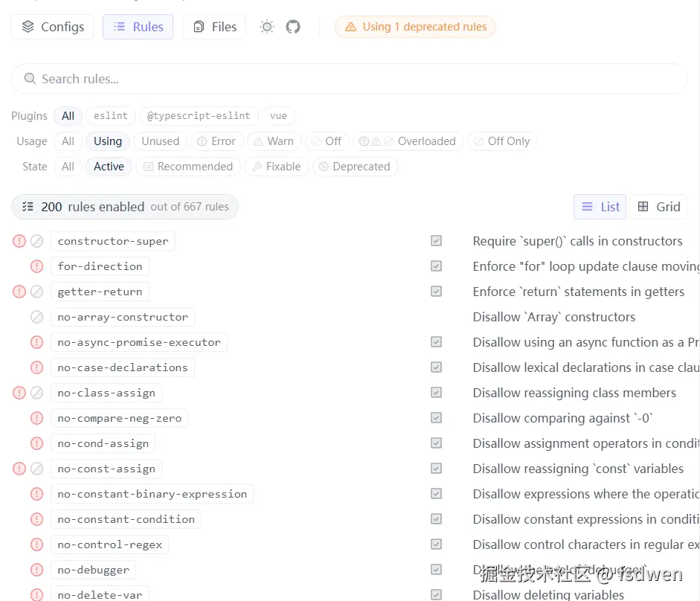Select the All plugins filter
Image resolution: width=700 pixels, height=601 pixels.
coord(68,115)
